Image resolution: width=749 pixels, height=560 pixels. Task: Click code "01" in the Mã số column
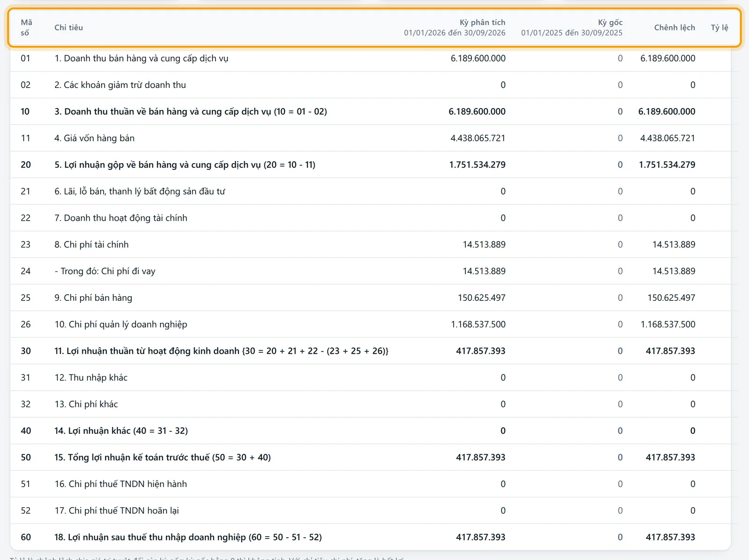[26, 58]
